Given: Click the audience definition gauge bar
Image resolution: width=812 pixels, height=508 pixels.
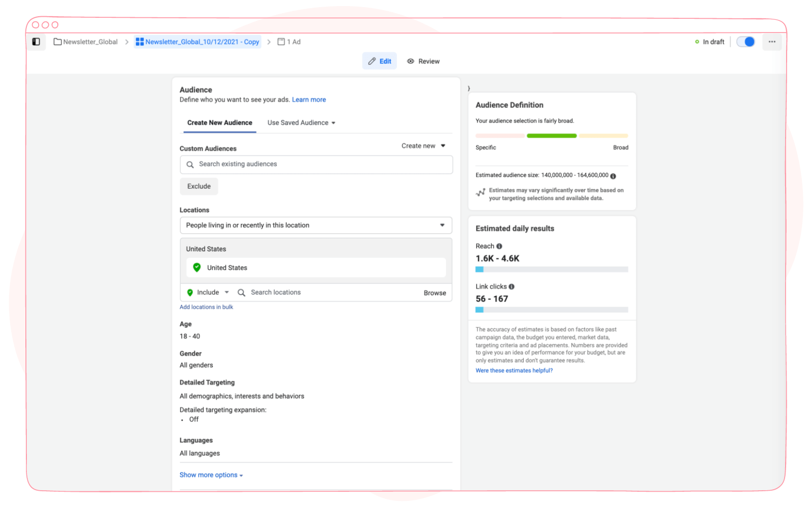Looking at the screenshot, I should coord(552,136).
